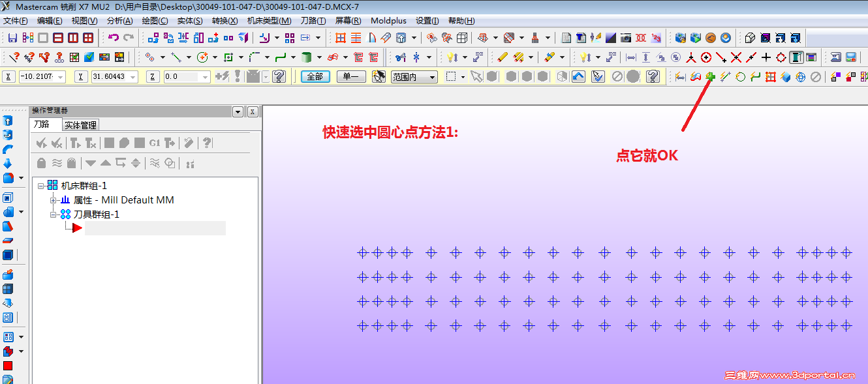The height and width of the screenshot is (384, 868).
Task: Click the blue sweep solid icon
Action: click(x=8, y=149)
